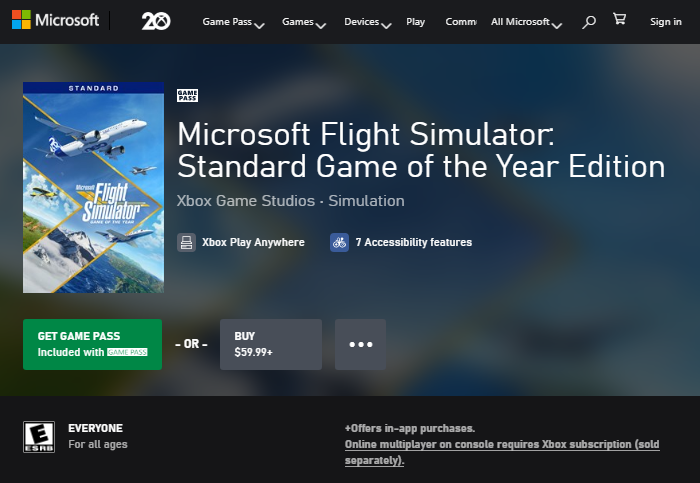Viewport: 700px width, 483px height.
Task: Click the Get Game Pass button
Action: coord(92,344)
